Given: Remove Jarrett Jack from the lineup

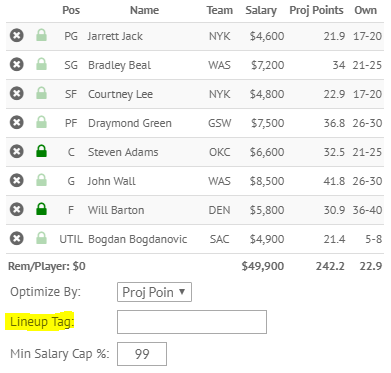Looking at the screenshot, I should pyautogui.click(x=17, y=35).
